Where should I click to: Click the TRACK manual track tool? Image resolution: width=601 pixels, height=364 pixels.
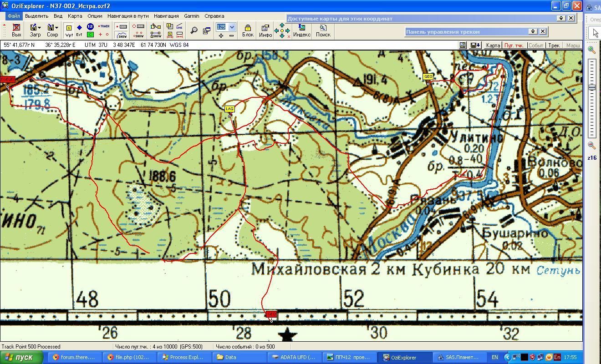click(104, 26)
